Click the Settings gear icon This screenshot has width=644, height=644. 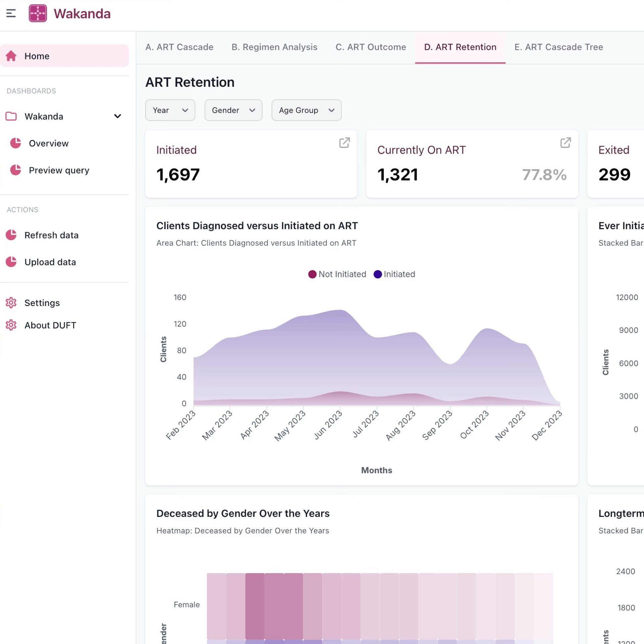tap(11, 303)
